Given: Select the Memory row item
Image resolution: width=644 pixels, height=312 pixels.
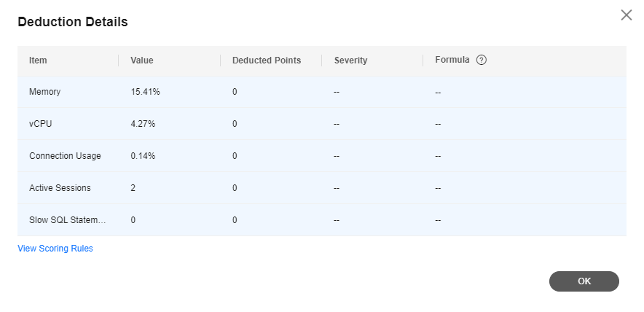Looking at the screenshot, I should pos(44,92).
